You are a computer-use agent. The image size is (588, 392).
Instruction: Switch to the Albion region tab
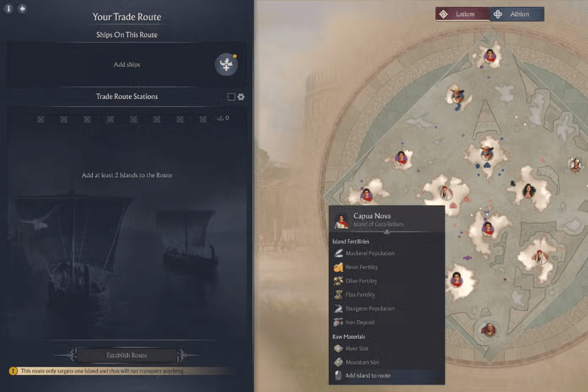tap(517, 14)
